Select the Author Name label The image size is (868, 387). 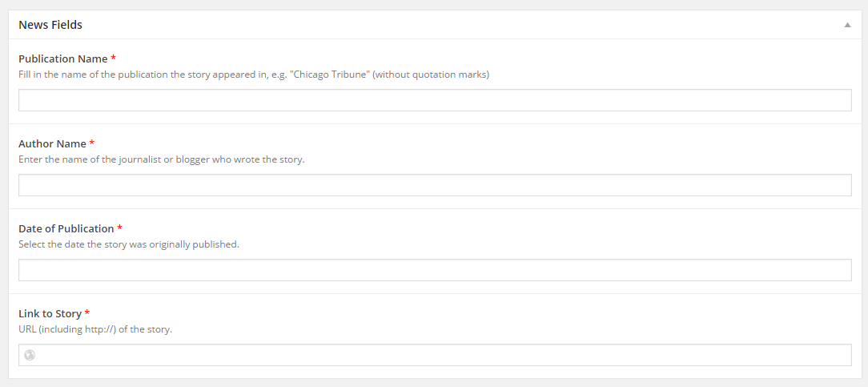(x=53, y=144)
